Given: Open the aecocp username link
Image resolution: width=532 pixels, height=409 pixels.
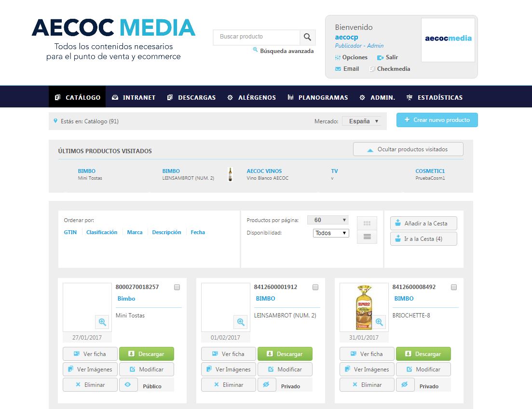Looking at the screenshot, I should (346, 37).
